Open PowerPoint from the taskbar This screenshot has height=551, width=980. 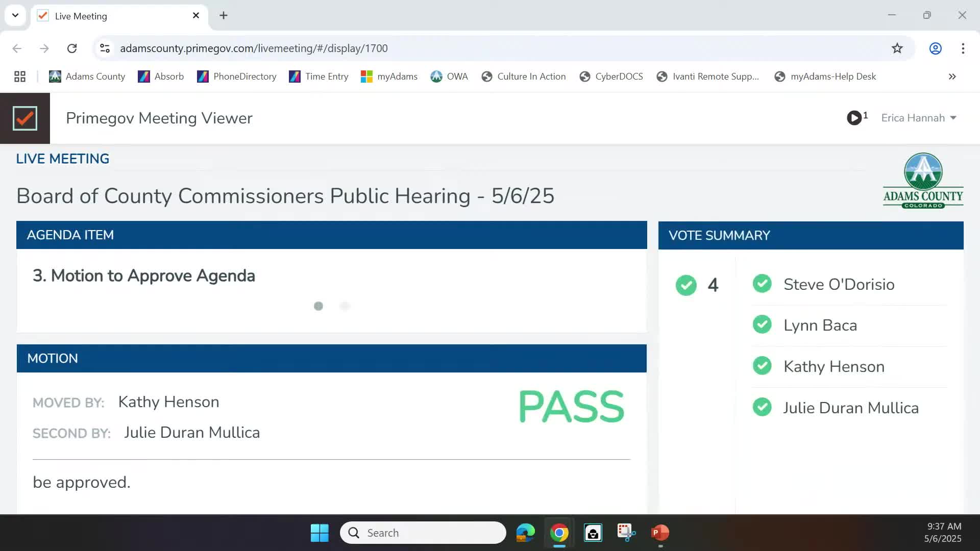coord(660,533)
